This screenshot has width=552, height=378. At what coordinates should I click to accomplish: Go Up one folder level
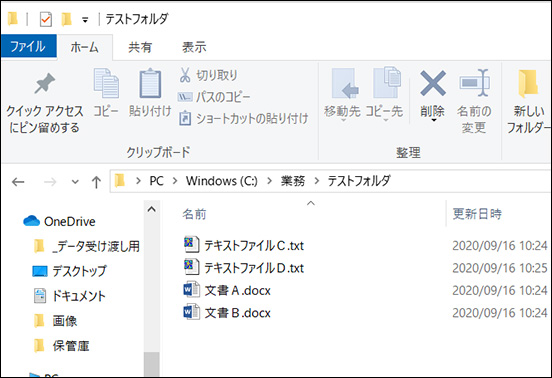tap(96, 182)
